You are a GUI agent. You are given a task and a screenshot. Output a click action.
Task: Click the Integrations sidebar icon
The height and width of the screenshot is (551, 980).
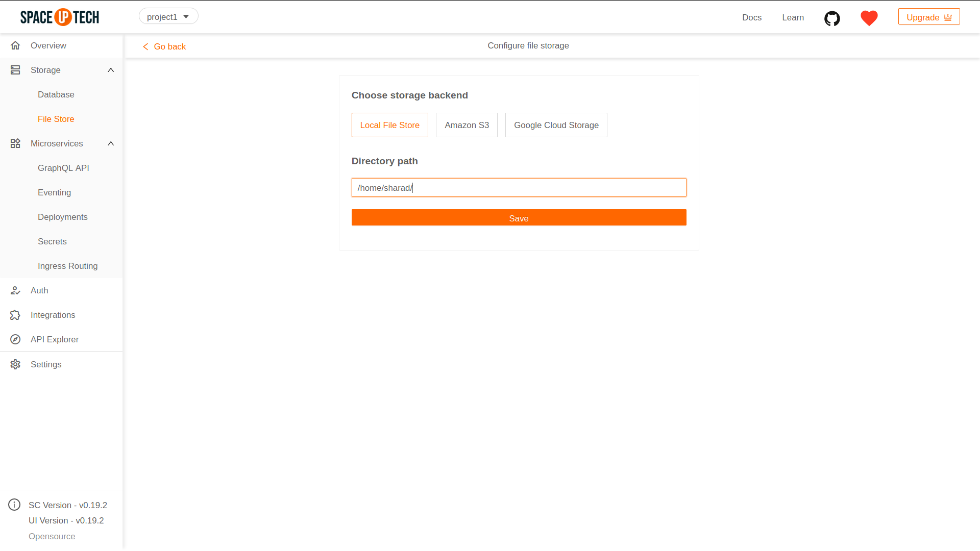pyautogui.click(x=15, y=315)
